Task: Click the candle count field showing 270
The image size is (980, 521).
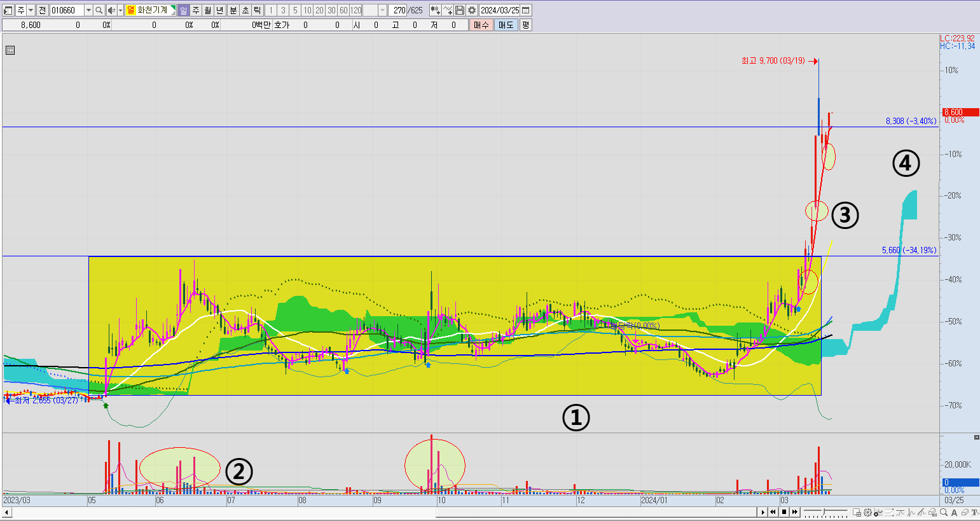Action: coord(397,10)
